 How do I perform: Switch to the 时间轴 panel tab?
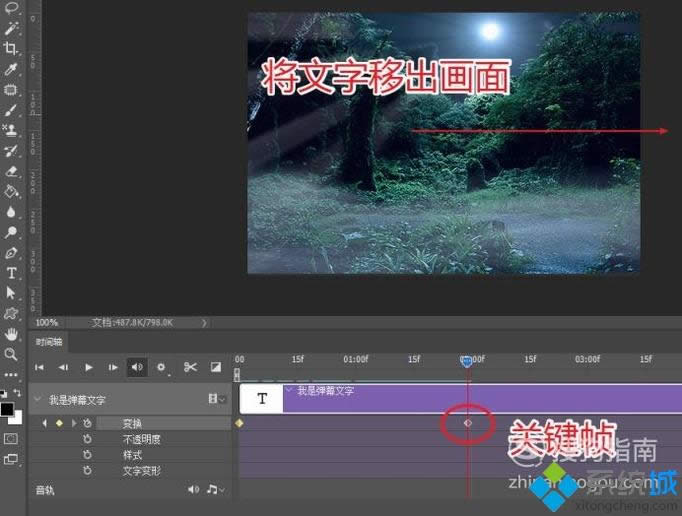[x=49, y=342]
